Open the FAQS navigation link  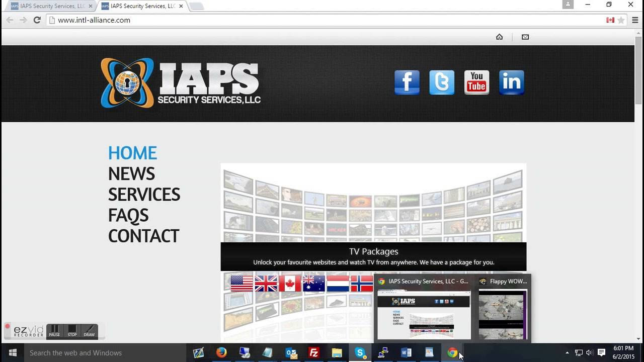point(128,216)
